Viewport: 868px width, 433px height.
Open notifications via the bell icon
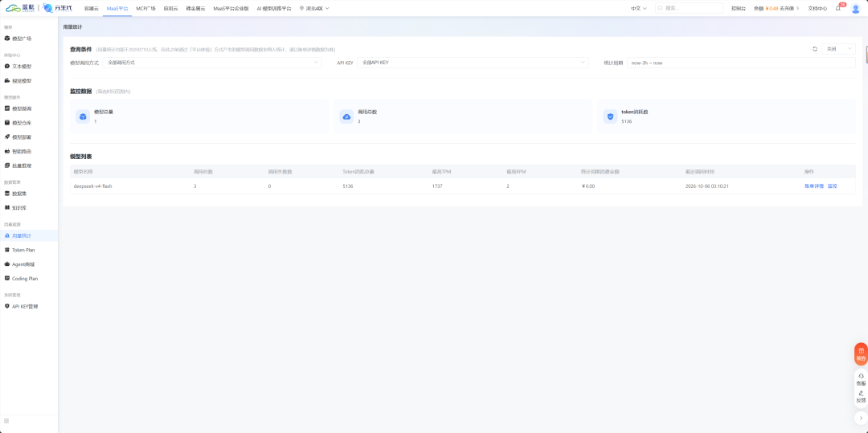click(837, 8)
